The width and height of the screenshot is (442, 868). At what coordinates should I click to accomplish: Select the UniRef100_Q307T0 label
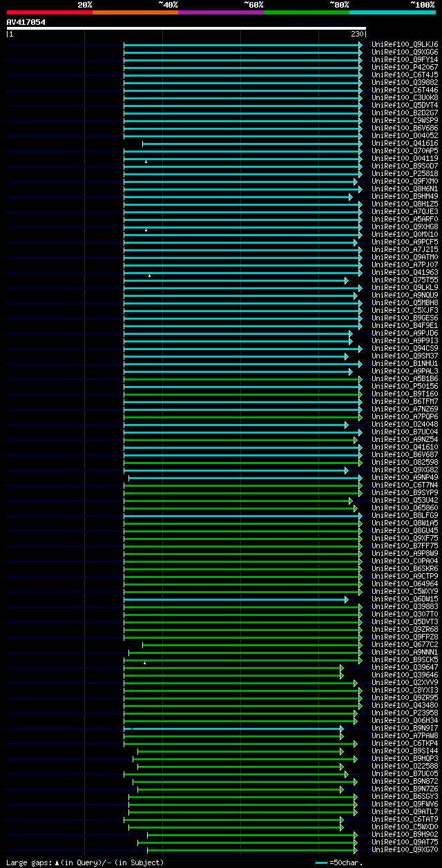(x=405, y=615)
